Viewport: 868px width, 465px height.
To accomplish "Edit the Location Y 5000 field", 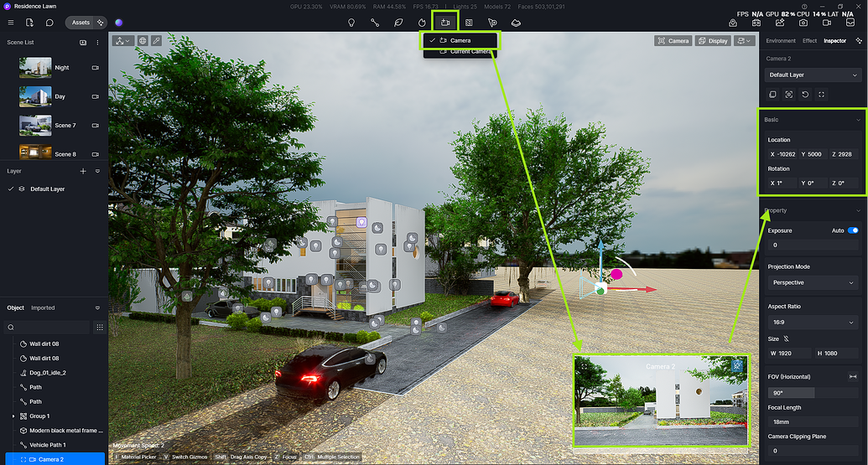I will pyautogui.click(x=813, y=154).
